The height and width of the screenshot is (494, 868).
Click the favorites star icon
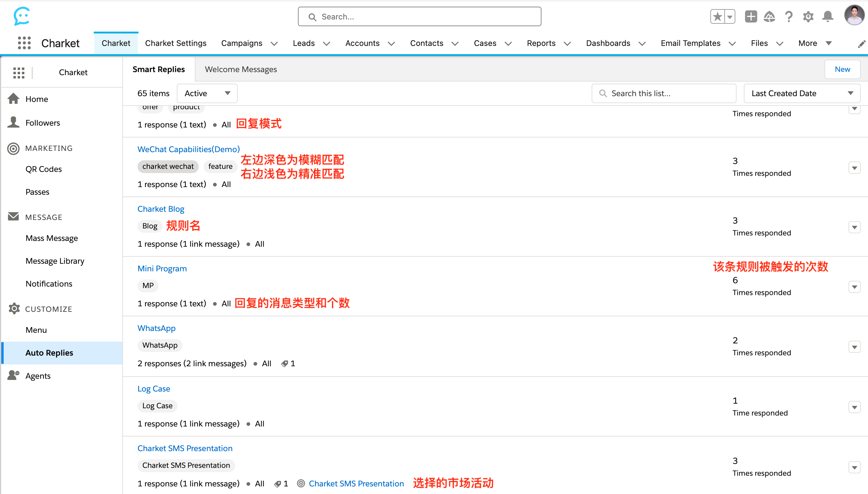click(717, 17)
